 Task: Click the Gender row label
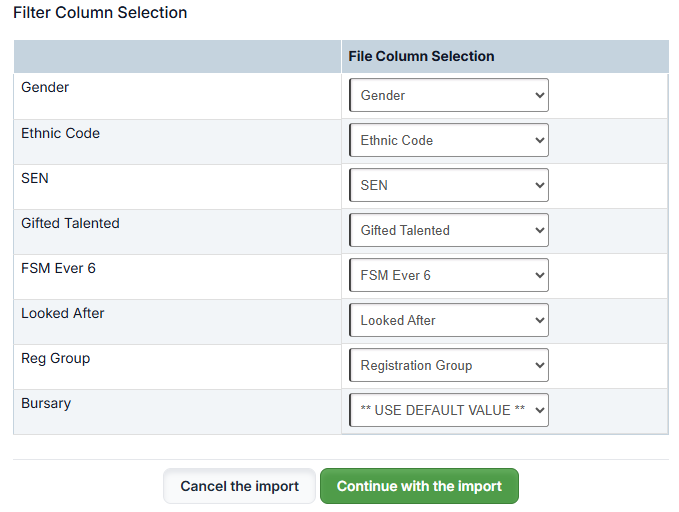coord(45,88)
